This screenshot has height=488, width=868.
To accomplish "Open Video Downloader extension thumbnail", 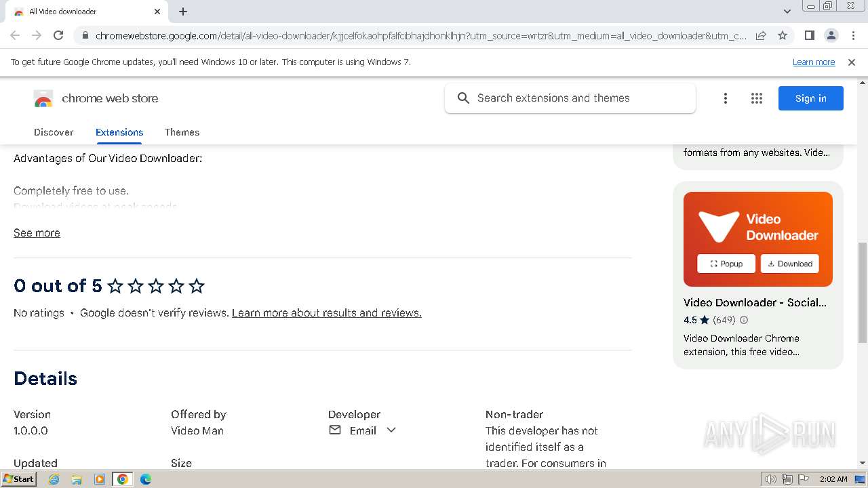I will click(x=758, y=239).
